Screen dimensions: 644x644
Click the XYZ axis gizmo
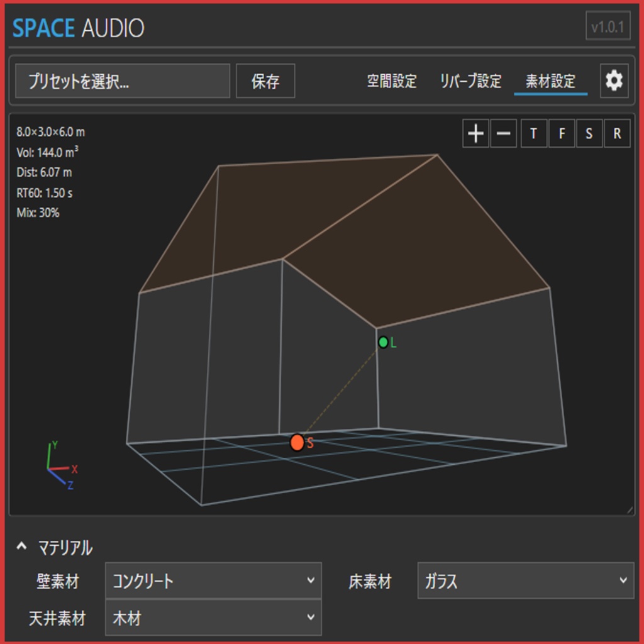(x=62, y=466)
